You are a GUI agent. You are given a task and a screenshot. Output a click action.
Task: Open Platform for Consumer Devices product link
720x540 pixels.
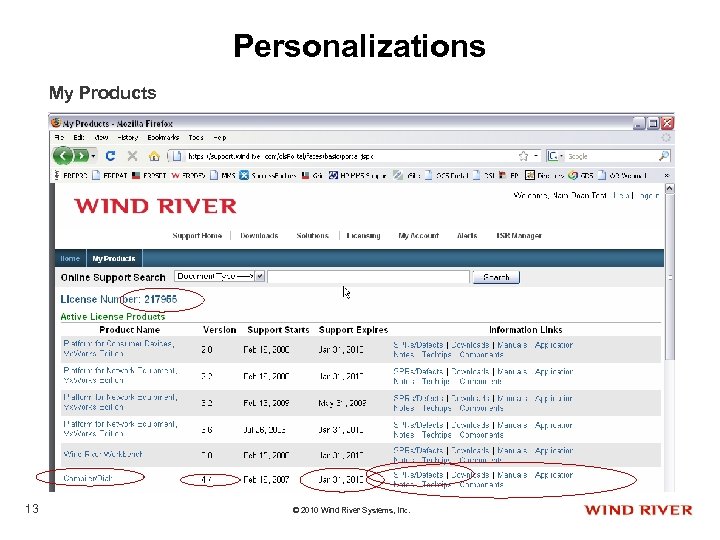(118, 349)
